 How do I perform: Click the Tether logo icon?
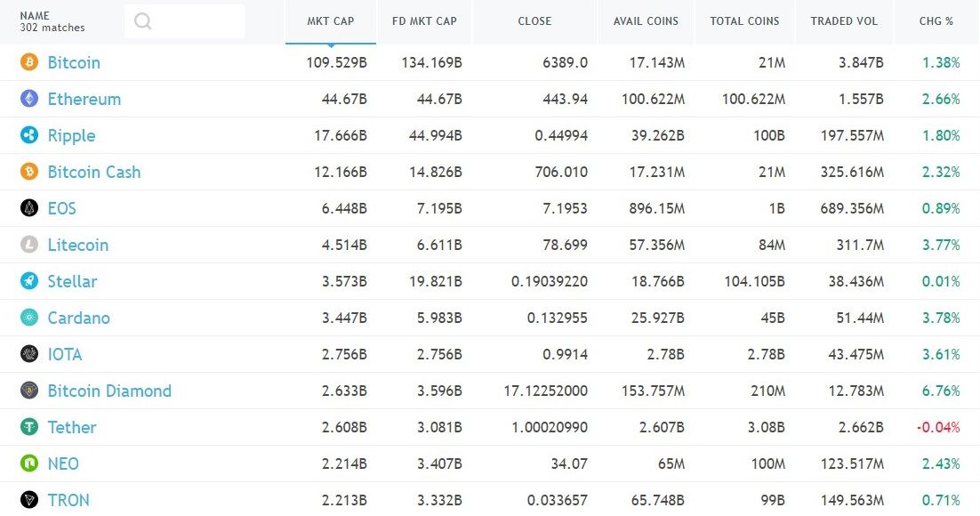click(x=29, y=427)
